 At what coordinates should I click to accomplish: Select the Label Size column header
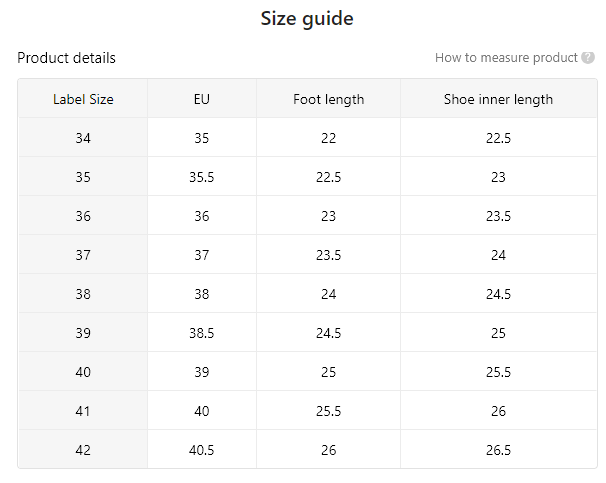83,99
